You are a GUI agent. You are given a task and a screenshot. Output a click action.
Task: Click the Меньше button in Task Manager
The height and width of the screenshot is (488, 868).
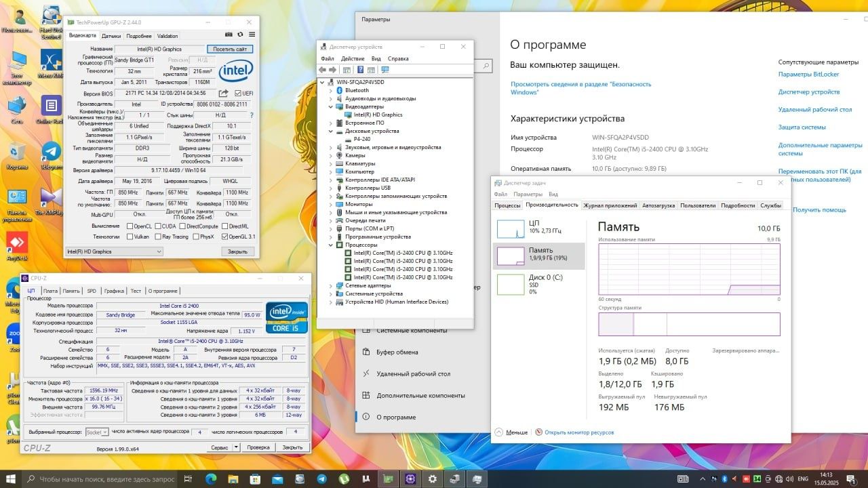pos(511,432)
